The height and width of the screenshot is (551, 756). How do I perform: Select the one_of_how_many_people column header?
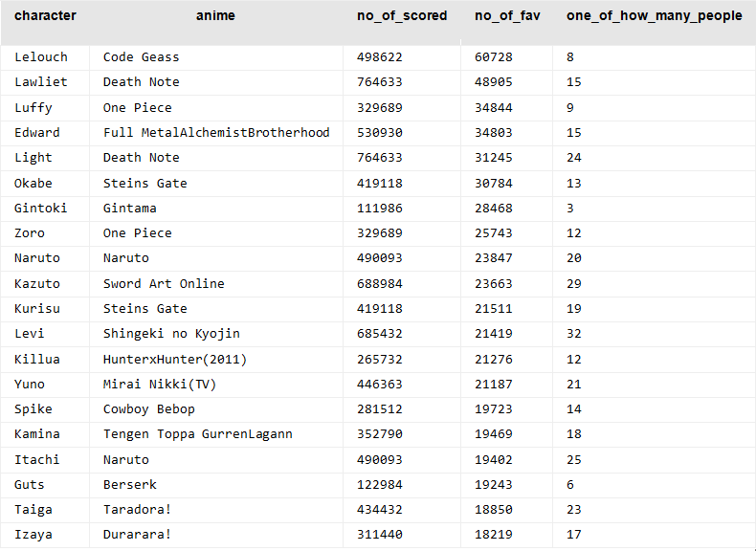click(x=655, y=16)
